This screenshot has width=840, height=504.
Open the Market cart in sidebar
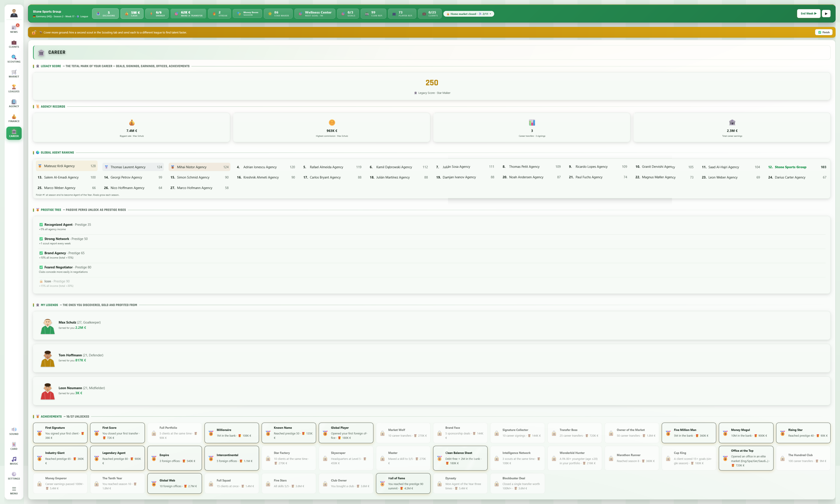tap(14, 74)
